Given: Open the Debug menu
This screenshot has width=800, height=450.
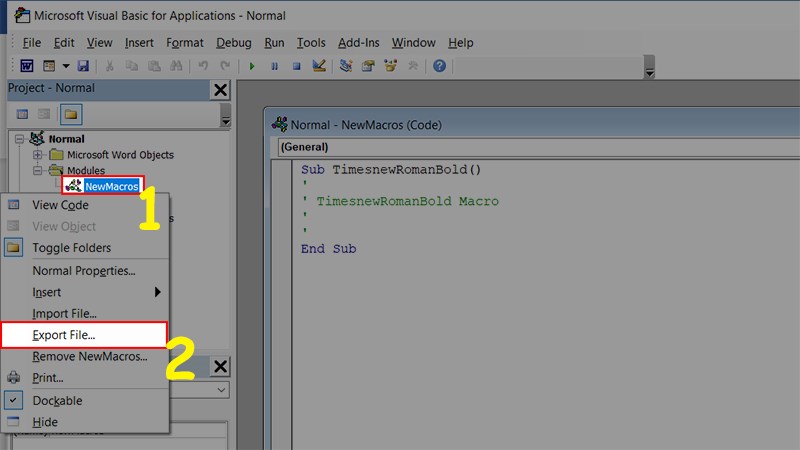Looking at the screenshot, I should point(234,43).
